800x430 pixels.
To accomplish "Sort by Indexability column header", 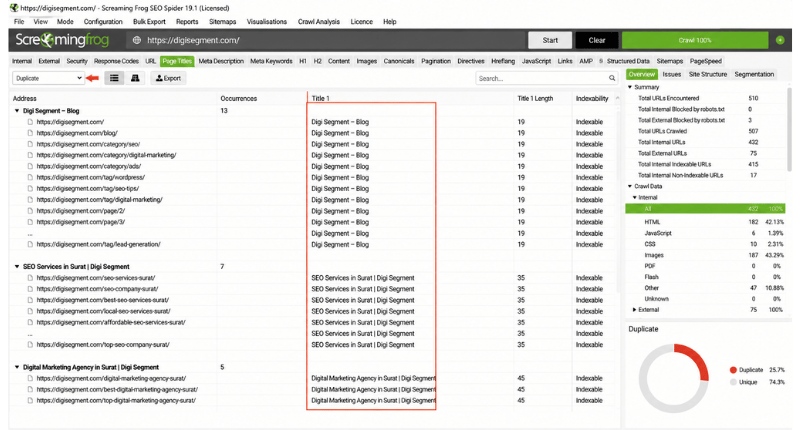I will (592, 98).
